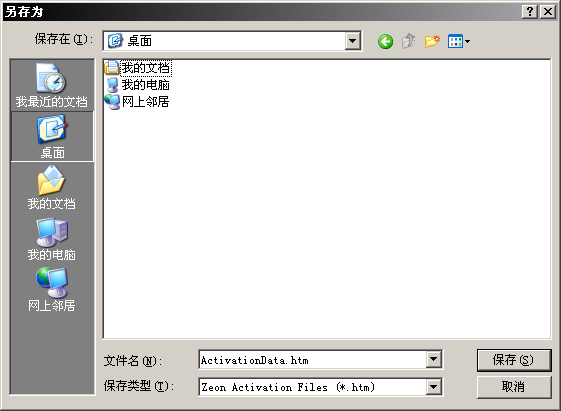Image resolution: width=561 pixels, height=411 pixels.
Task: Click the 保存 button
Action: [514, 360]
